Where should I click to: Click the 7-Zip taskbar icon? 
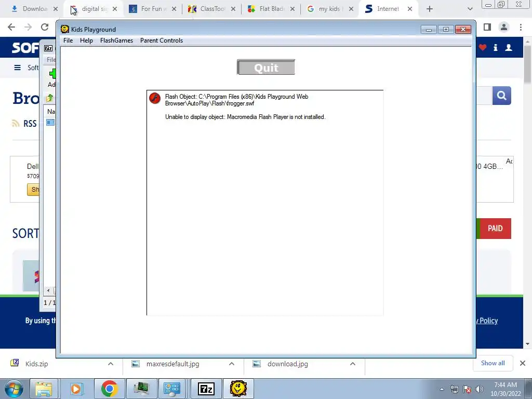coord(206,389)
